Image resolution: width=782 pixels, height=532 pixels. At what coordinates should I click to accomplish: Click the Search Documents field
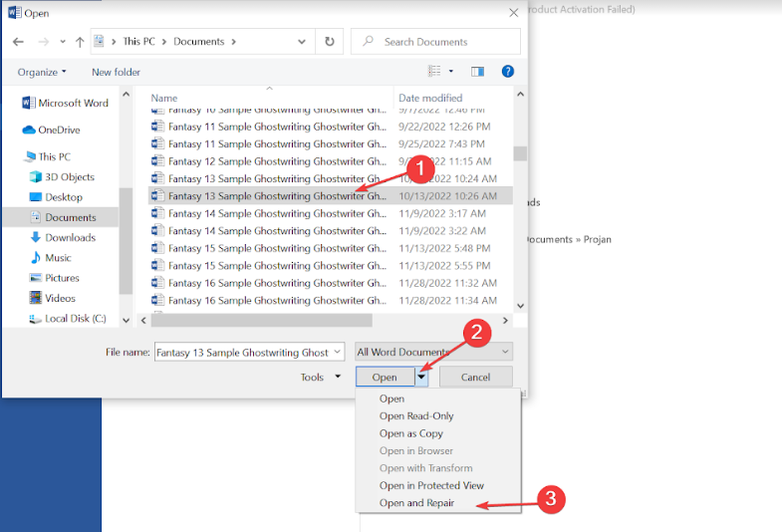click(435, 42)
